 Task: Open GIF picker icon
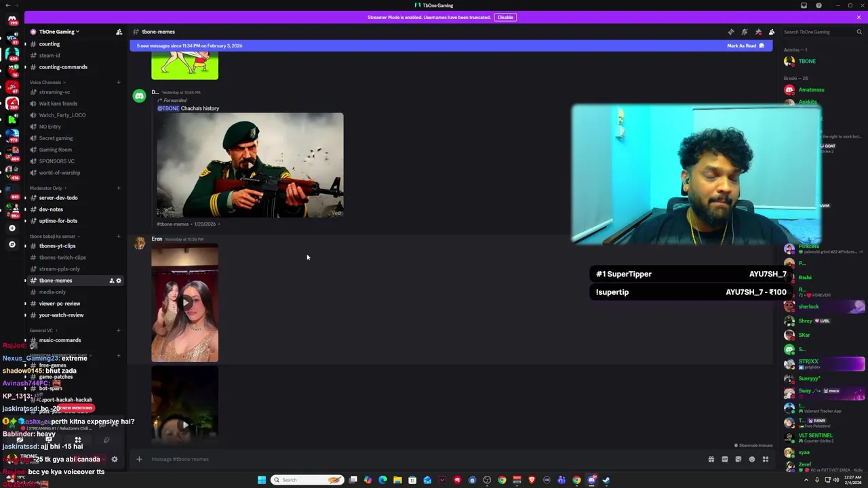[x=724, y=460]
